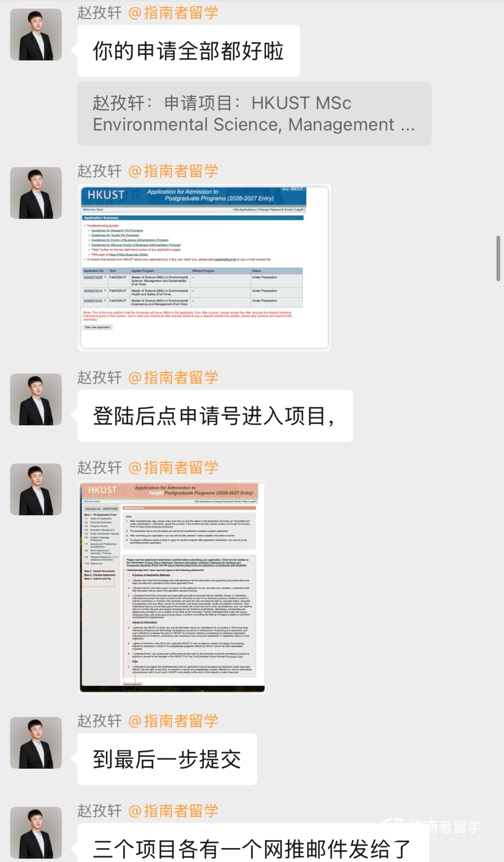
Task: Tap sender name 赵孜轩 above "到最后一步提交"
Action: (x=99, y=721)
